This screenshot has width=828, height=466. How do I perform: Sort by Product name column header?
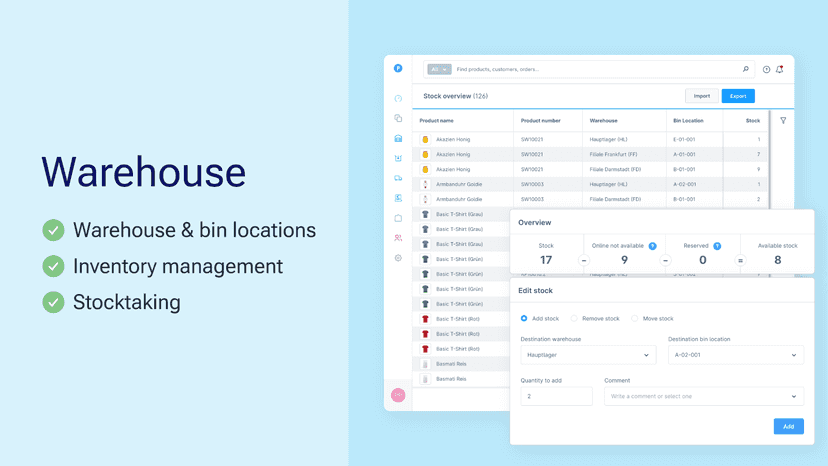click(x=437, y=120)
